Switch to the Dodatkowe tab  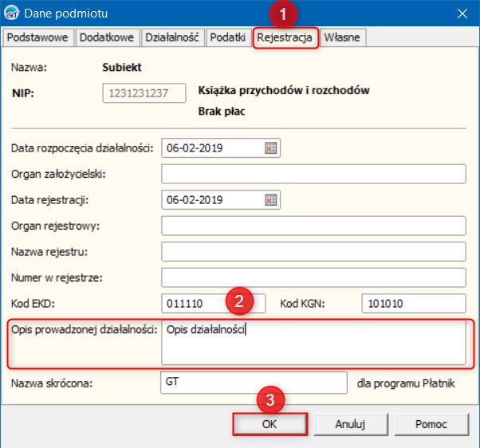[107, 37]
